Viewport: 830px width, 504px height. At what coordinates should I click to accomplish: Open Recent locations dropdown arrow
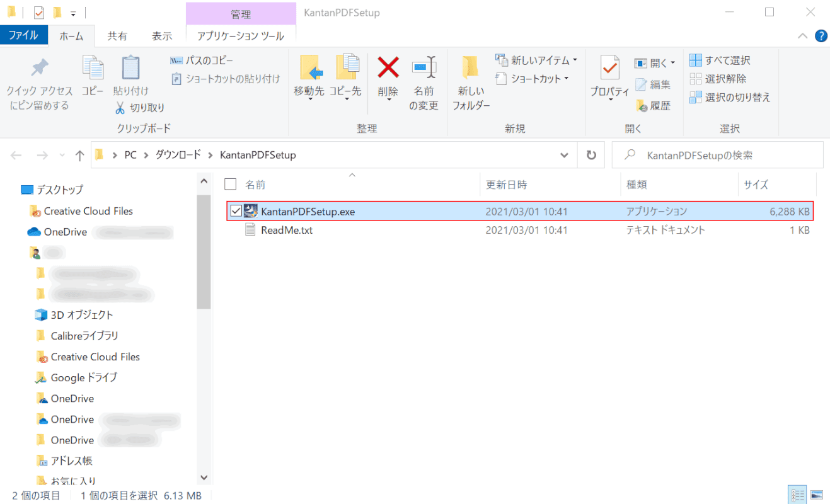(x=62, y=155)
